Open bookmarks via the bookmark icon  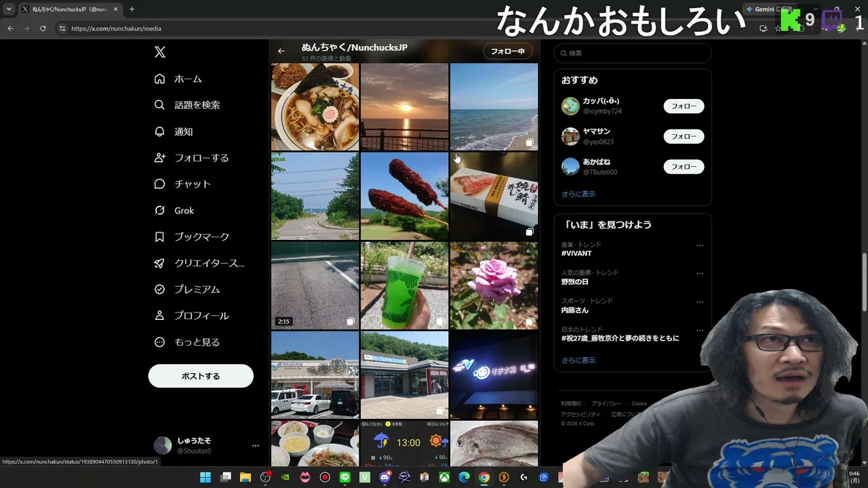(x=159, y=237)
